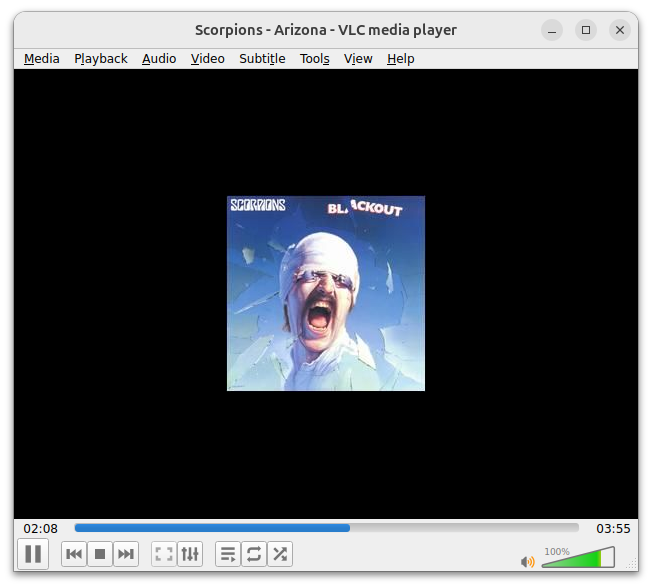Screen dimensions: 652x588
Task: Toggle random shuffle playback
Action: [280, 554]
